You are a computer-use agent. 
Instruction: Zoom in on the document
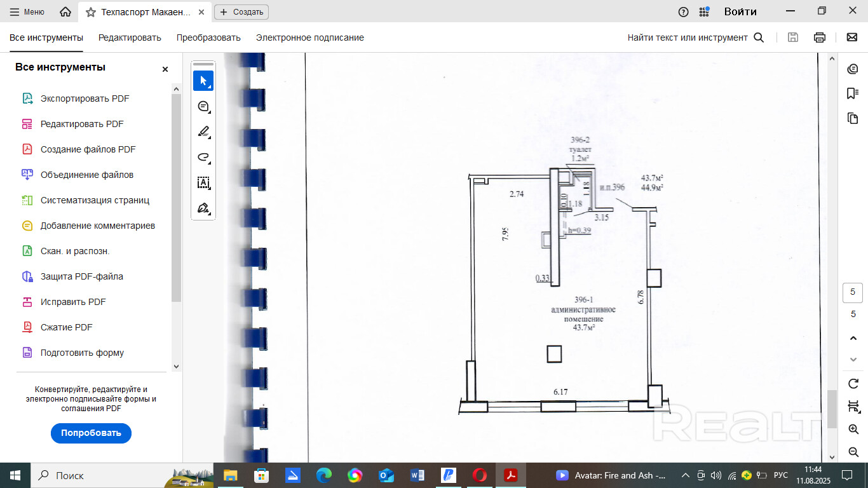click(853, 430)
